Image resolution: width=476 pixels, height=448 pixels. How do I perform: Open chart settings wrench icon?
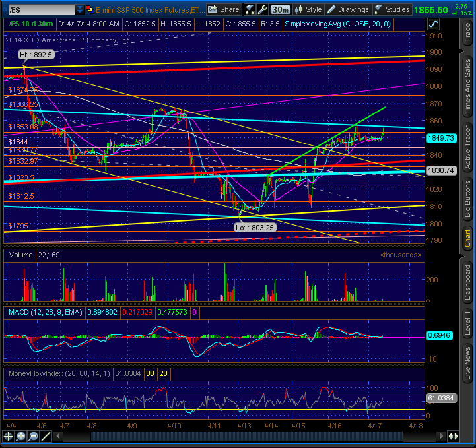coord(262,10)
